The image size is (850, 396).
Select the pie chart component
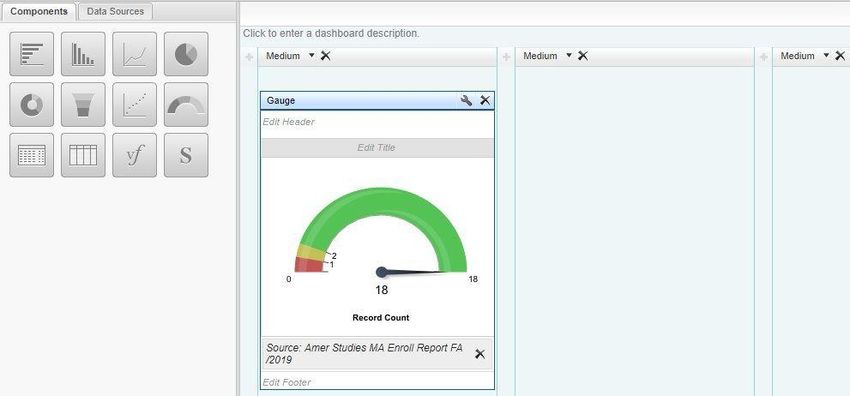click(186, 54)
